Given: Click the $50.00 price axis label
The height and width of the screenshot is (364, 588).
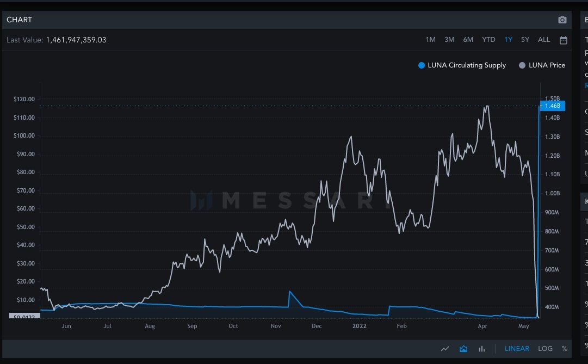Looking at the screenshot, I should click(x=26, y=227).
